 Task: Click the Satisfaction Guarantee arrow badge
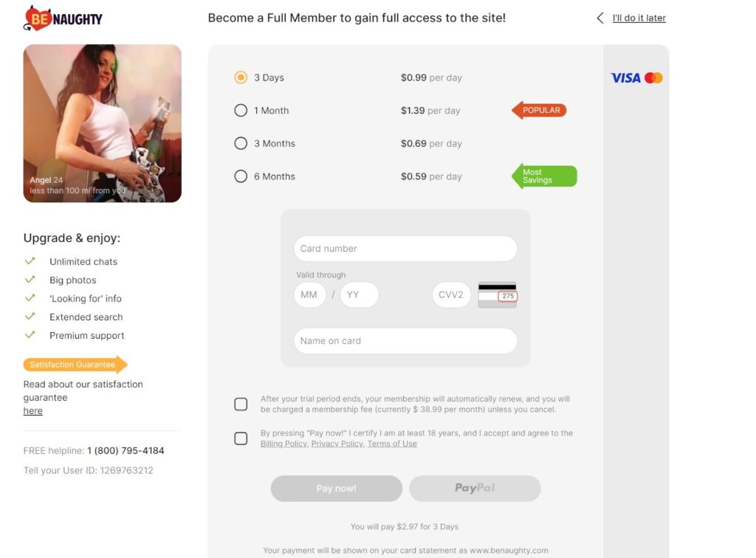(74, 364)
